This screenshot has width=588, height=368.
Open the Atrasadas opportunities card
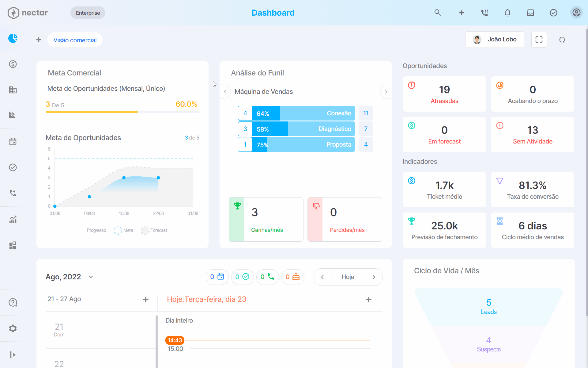click(x=444, y=94)
